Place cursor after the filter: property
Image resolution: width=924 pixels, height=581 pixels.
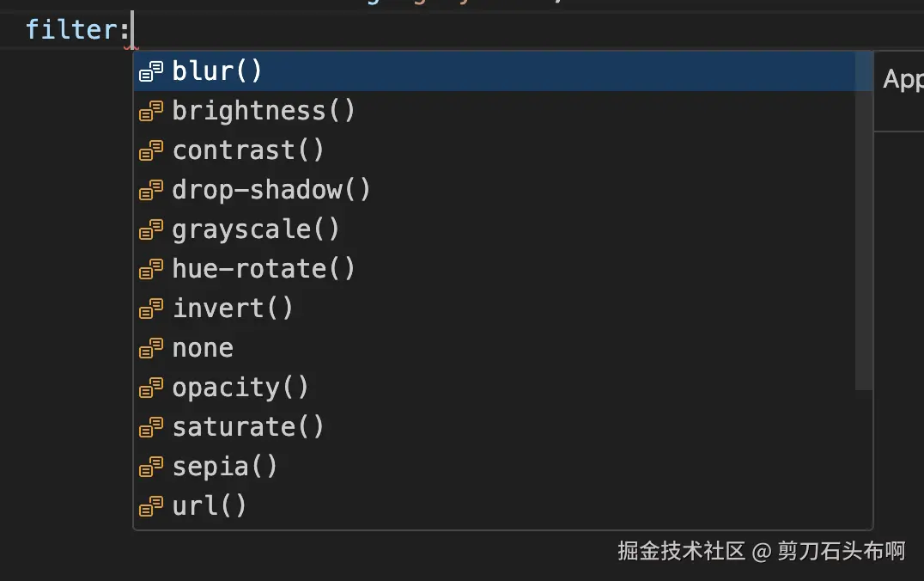click(x=134, y=31)
